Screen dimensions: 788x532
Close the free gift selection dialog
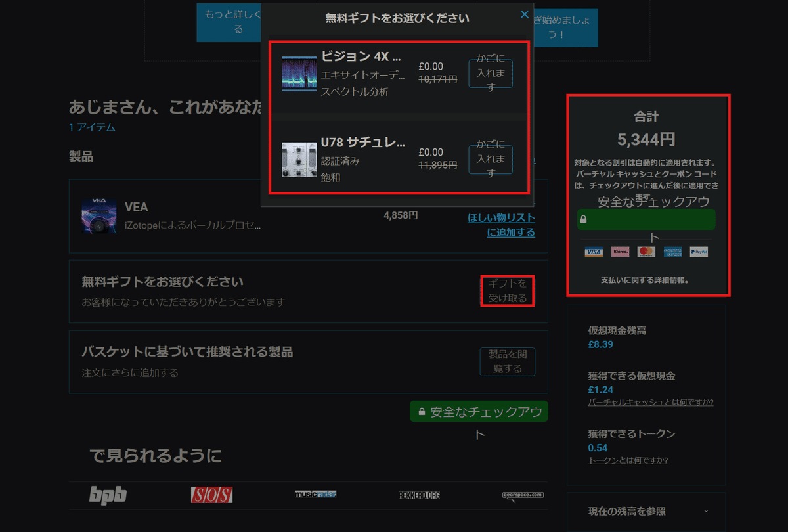524,14
